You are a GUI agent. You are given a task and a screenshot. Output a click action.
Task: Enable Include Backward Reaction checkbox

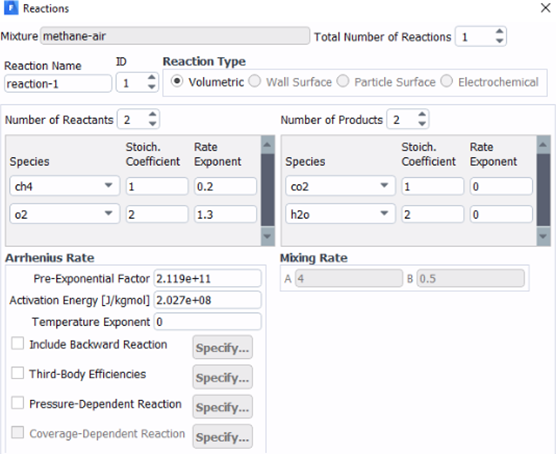[18, 344]
